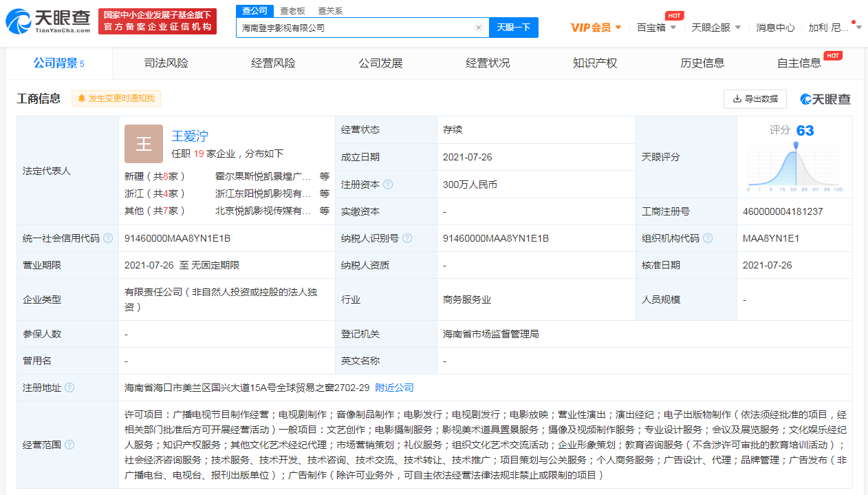Switch to the 司法风险 tab

click(x=166, y=63)
